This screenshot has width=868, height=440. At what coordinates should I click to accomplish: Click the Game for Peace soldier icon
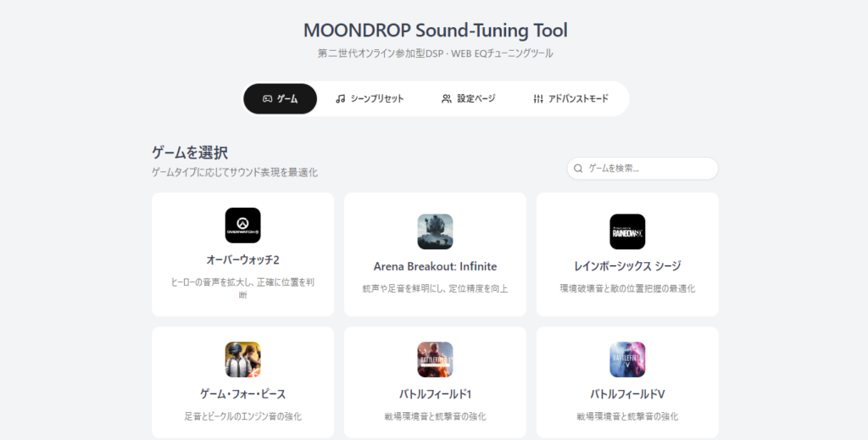242,359
